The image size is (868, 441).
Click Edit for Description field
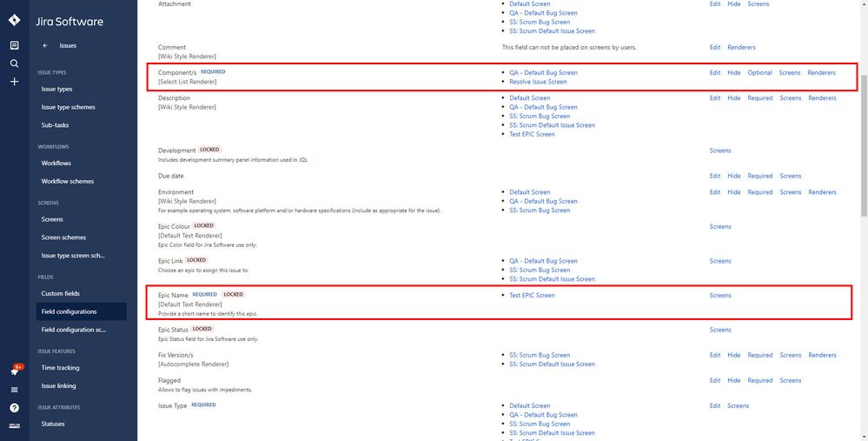click(715, 98)
